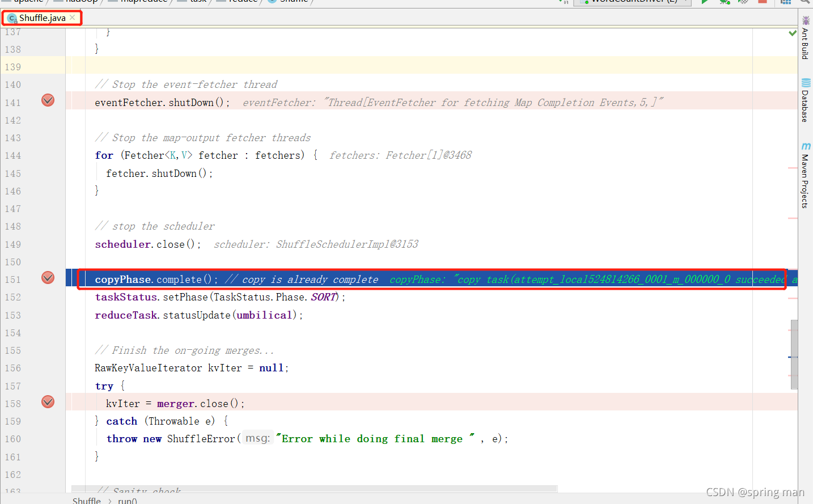Click fetcher.shutDown() on line 145
This screenshot has width=813, height=504.
pyautogui.click(x=159, y=173)
